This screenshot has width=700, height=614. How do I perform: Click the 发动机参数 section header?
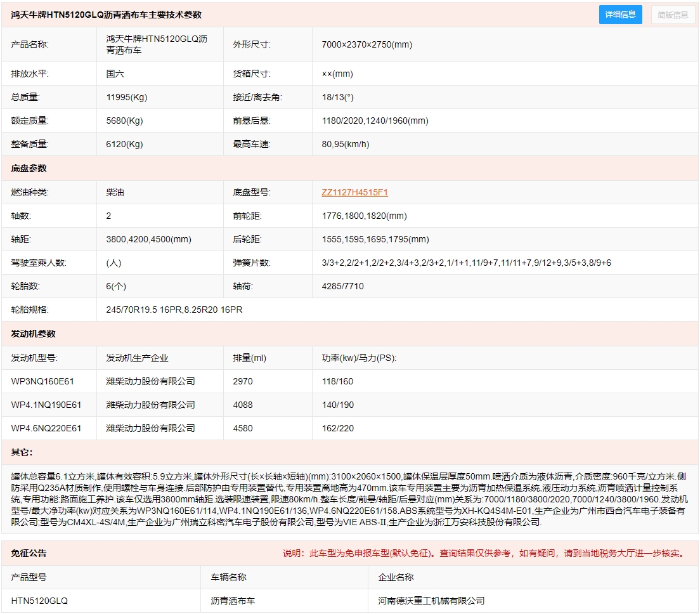tap(34, 334)
